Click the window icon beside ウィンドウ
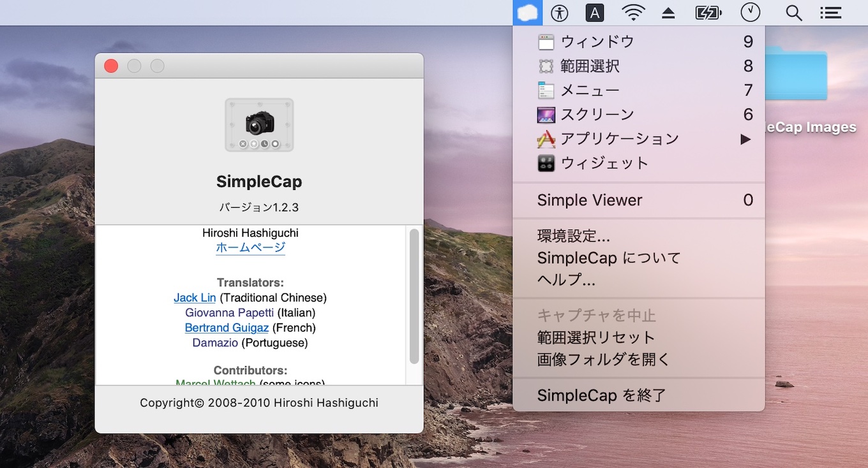868x468 pixels. coord(546,42)
